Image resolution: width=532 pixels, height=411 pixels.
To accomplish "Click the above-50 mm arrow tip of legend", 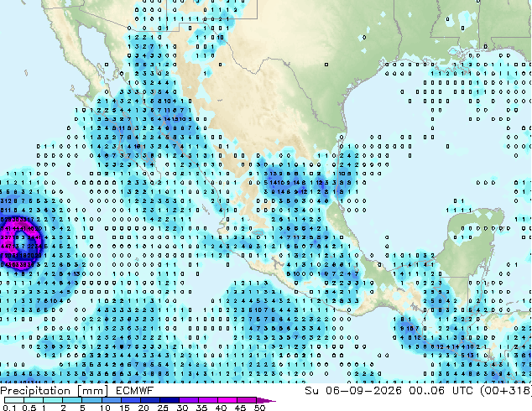I will pos(265,400).
